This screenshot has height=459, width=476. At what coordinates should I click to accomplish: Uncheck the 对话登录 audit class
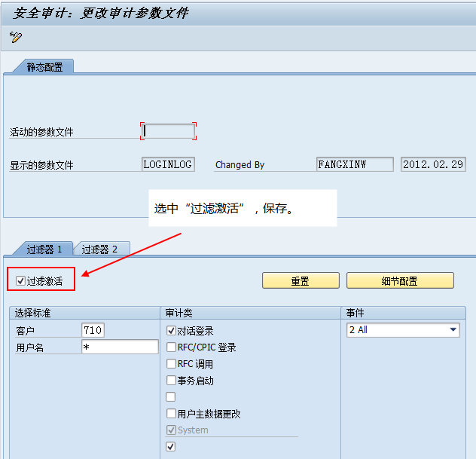[171, 331]
